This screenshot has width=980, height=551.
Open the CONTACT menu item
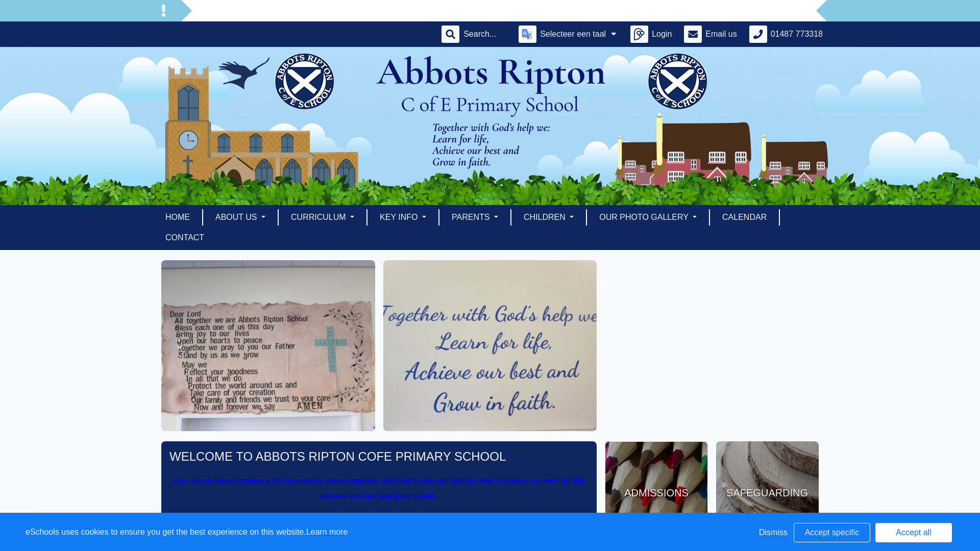(185, 238)
